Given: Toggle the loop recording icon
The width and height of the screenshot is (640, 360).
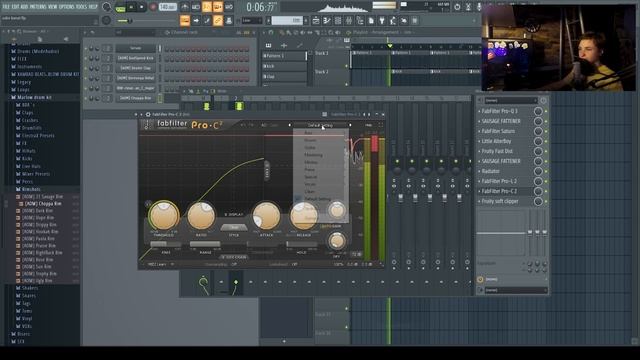Looking at the screenshot, I should click(229, 7).
